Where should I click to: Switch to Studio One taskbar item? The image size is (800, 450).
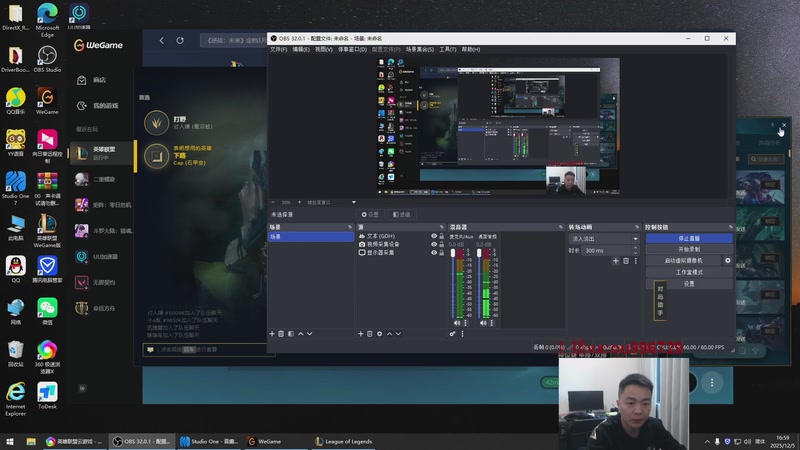coord(209,442)
